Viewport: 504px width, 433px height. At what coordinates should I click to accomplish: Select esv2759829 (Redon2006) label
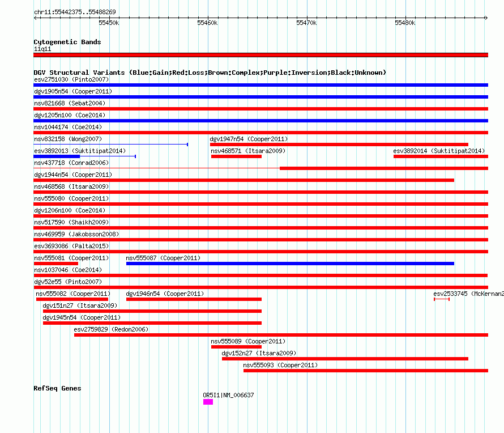pyautogui.click(x=111, y=329)
